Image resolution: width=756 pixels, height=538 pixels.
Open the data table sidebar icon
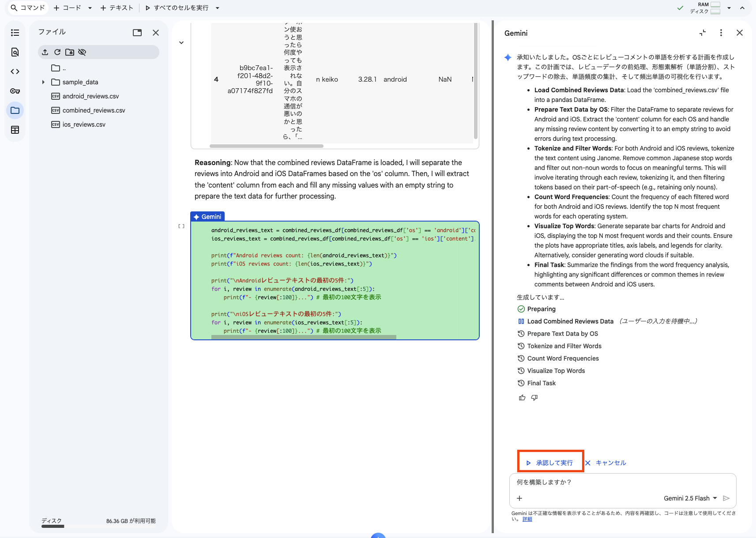[x=15, y=130]
